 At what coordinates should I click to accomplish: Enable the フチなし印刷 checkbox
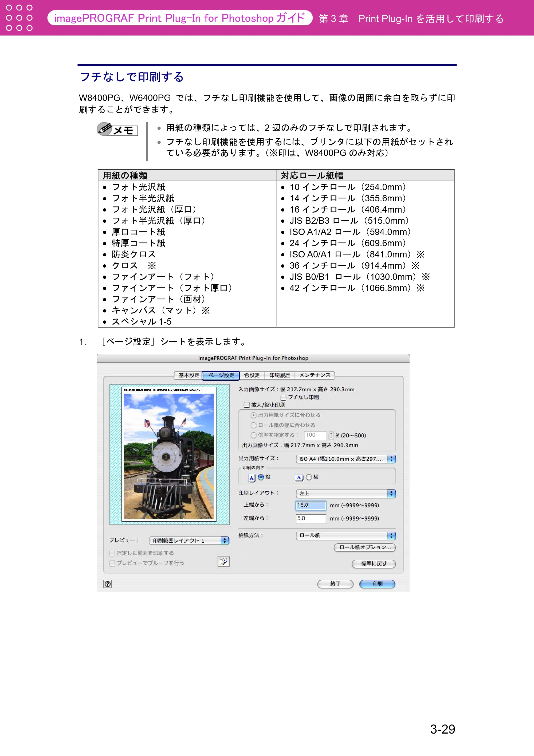coord(283,397)
